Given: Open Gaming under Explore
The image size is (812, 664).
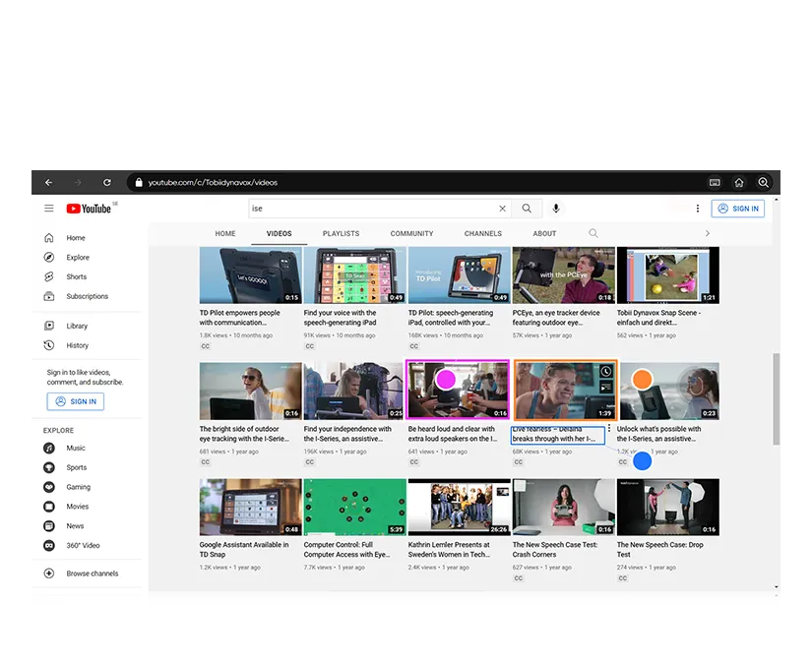Looking at the screenshot, I should pyautogui.click(x=76, y=487).
